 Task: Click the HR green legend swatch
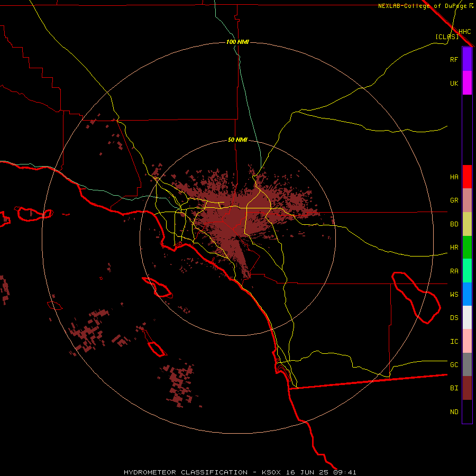click(x=467, y=248)
